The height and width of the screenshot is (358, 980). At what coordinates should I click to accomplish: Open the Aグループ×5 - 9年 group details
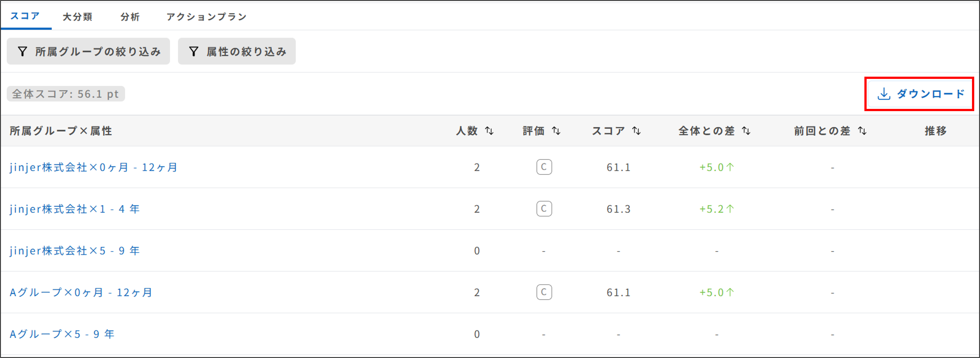click(x=62, y=334)
